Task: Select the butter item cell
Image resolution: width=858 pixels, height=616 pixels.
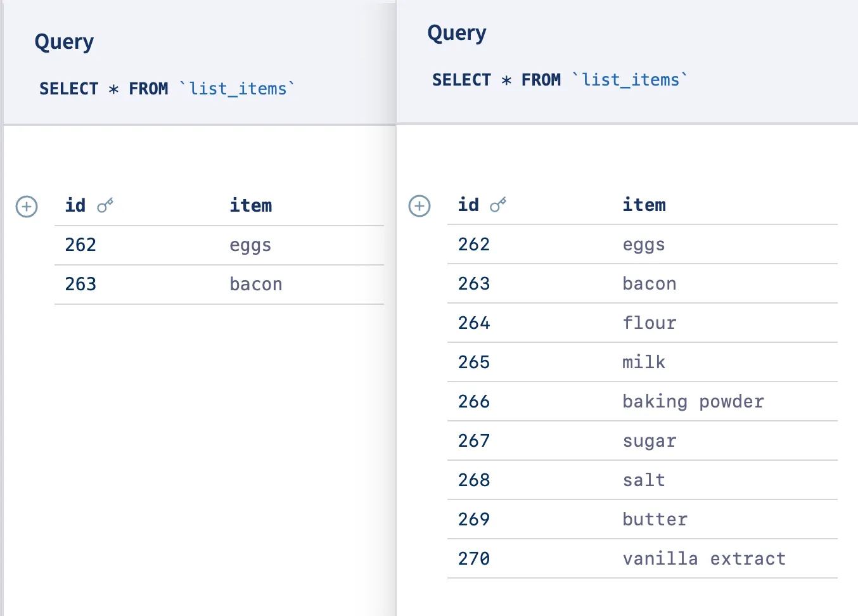Action: (655, 519)
